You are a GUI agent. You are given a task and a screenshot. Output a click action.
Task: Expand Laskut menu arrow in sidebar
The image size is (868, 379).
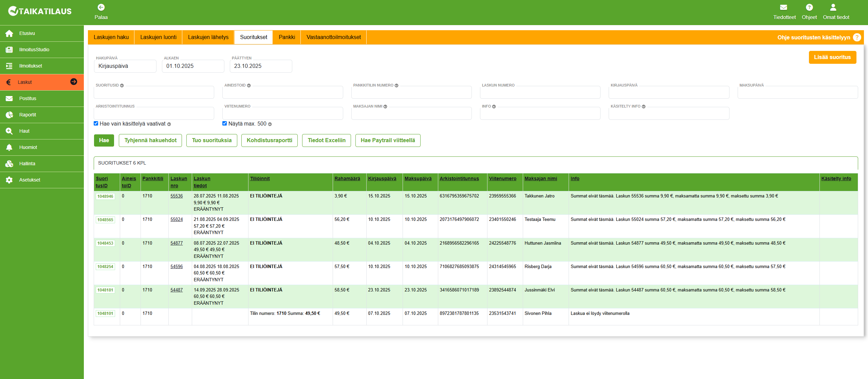[74, 82]
